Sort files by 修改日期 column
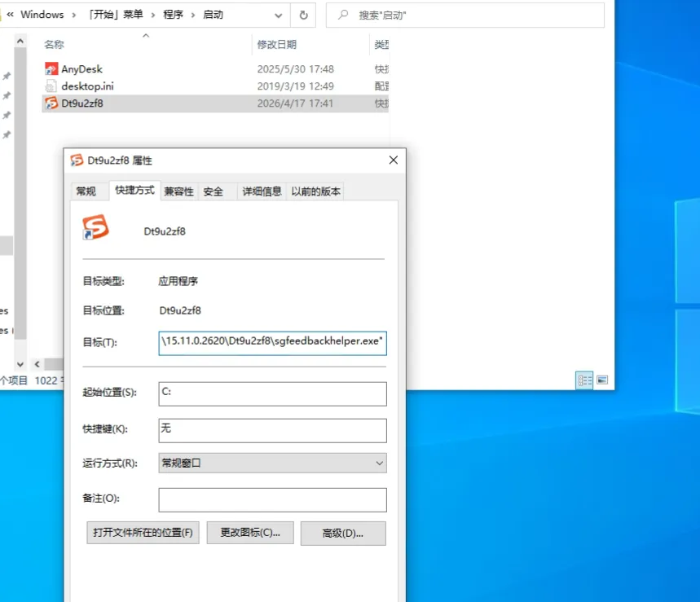700x602 pixels. [x=277, y=44]
